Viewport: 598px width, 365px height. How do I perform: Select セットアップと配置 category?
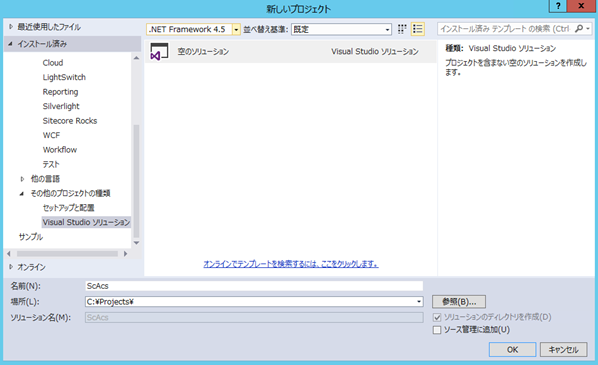pos(68,208)
